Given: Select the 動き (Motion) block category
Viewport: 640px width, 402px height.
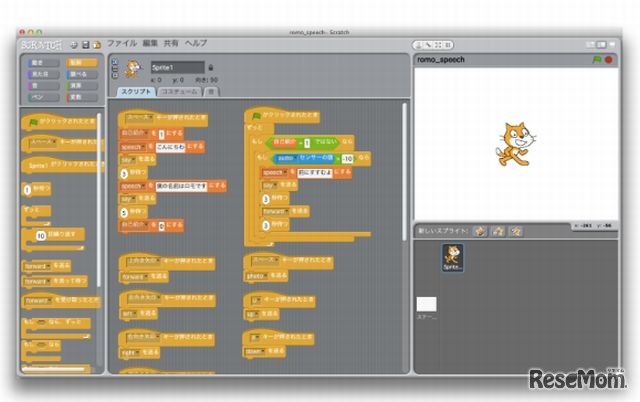Looking at the screenshot, I should tap(40, 62).
